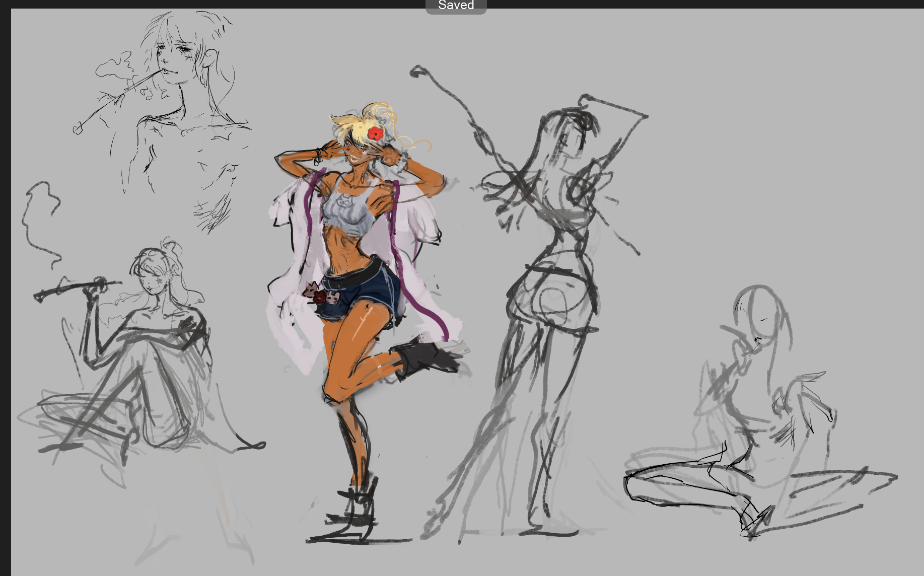
Task: Click the long pipe held by seated figure
Action: [x=76, y=289]
